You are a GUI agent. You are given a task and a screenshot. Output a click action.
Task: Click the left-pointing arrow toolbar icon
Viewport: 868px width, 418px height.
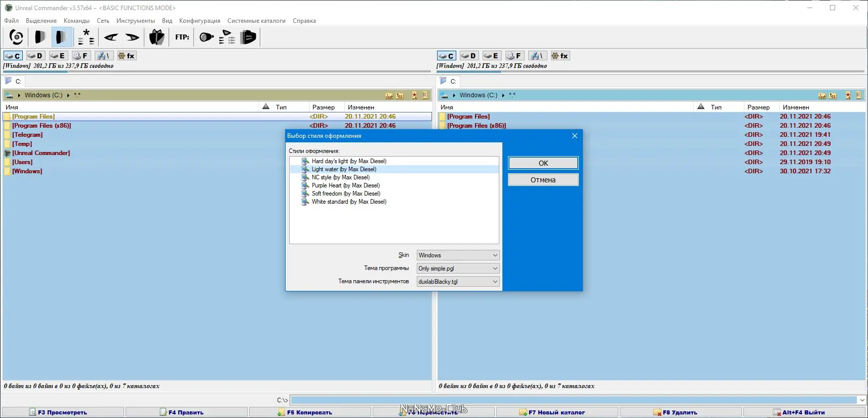(111, 37)
